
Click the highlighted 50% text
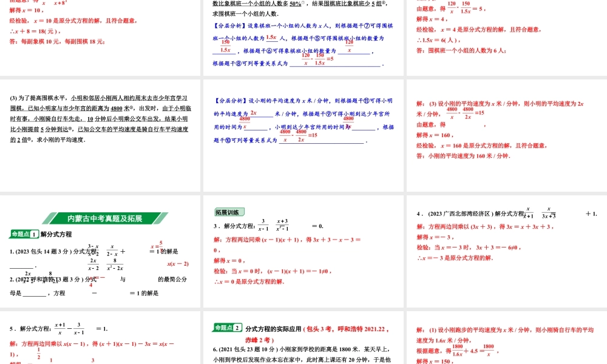click(x=294, y=4)
